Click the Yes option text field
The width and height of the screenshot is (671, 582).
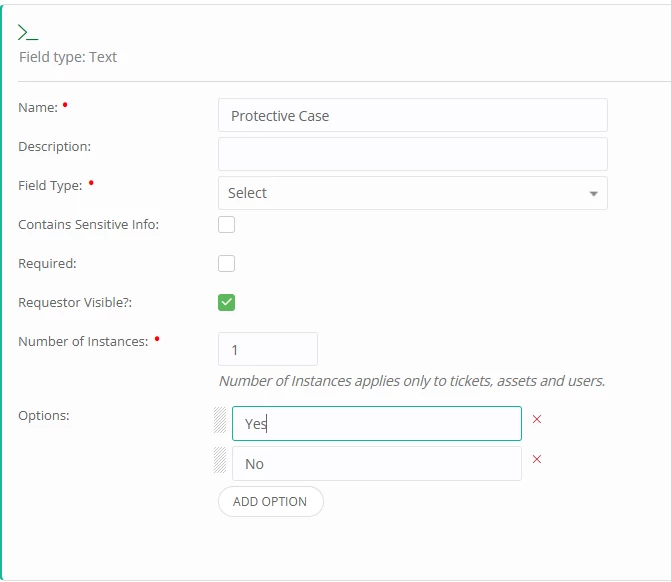click(x=376, y=423)
